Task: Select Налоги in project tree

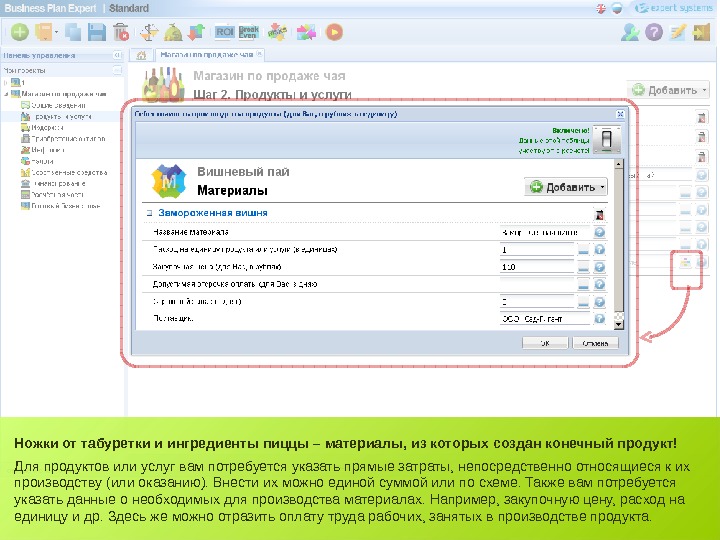Action: tap(42, 161)
